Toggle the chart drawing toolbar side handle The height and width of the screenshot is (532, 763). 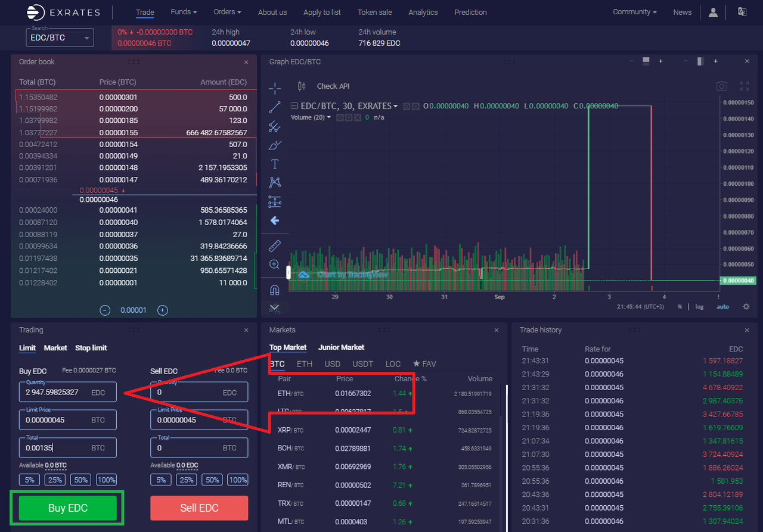tap(289, 273)
